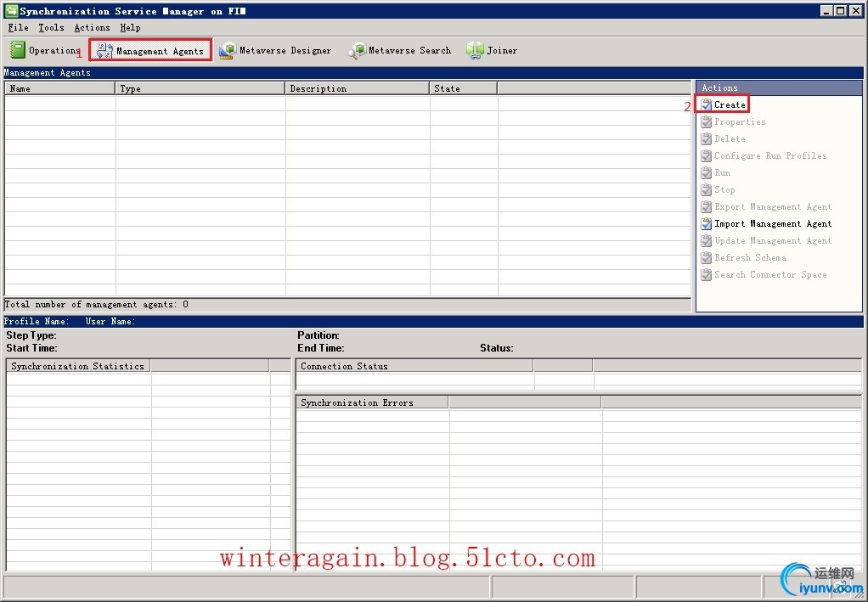Minimize the Synchronization Service Manager window
This screenshot has height=602, width=868.
[826, 10]
